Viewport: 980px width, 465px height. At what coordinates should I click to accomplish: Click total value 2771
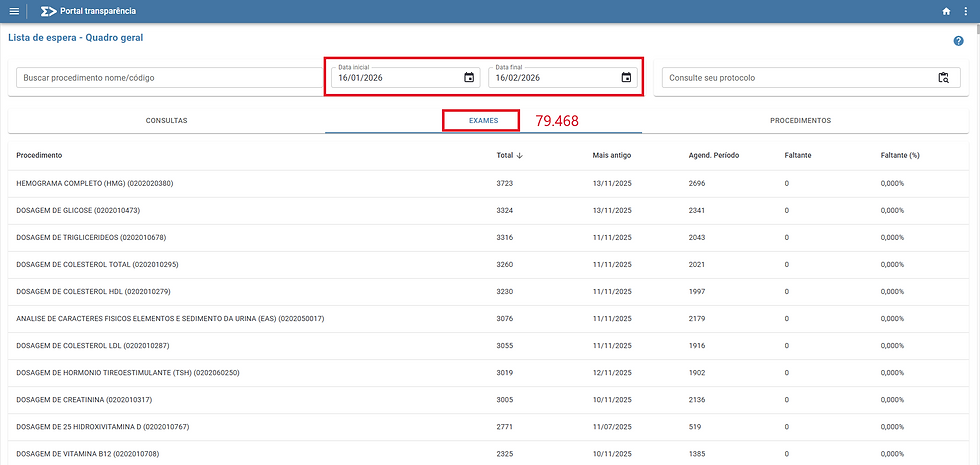[x=504, y=428]
